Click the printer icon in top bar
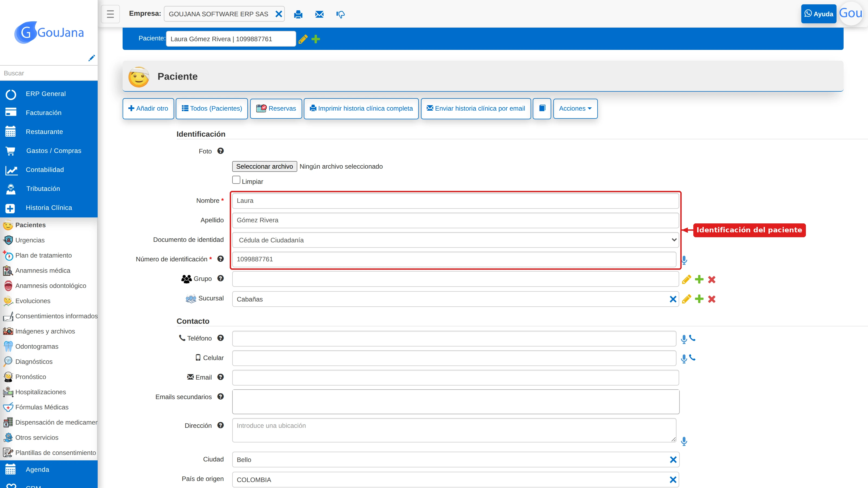This screenshot has height=488, width=868. [x=298, y=14]
